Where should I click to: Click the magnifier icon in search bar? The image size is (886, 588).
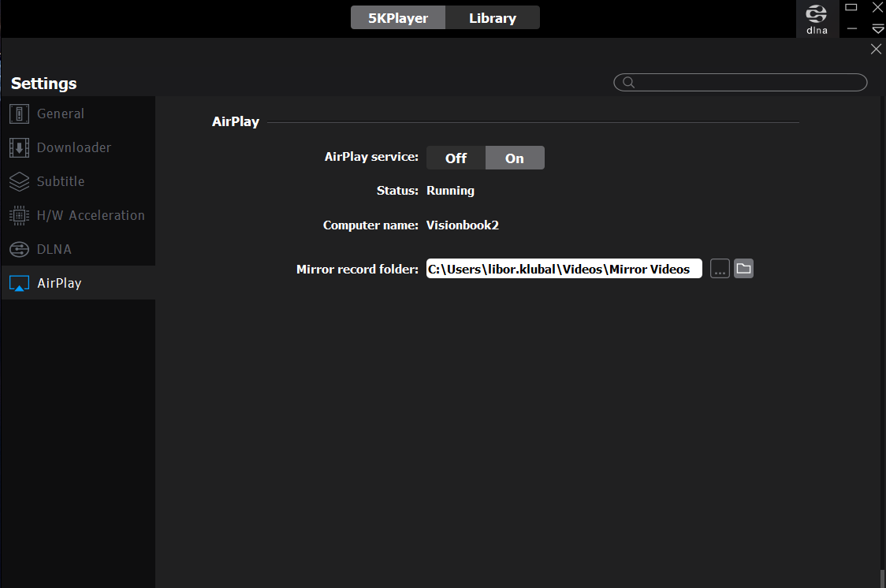pos(628,83)
